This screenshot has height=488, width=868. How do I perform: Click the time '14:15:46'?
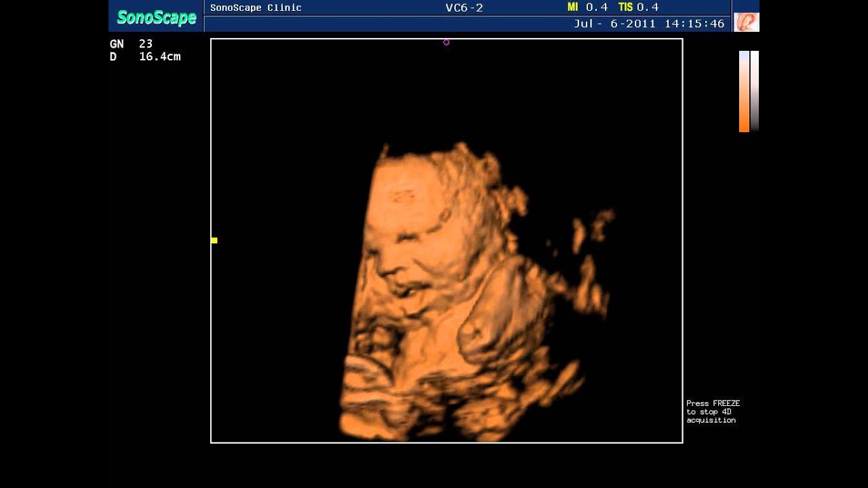pyautogui.click(x=694, y=24)
